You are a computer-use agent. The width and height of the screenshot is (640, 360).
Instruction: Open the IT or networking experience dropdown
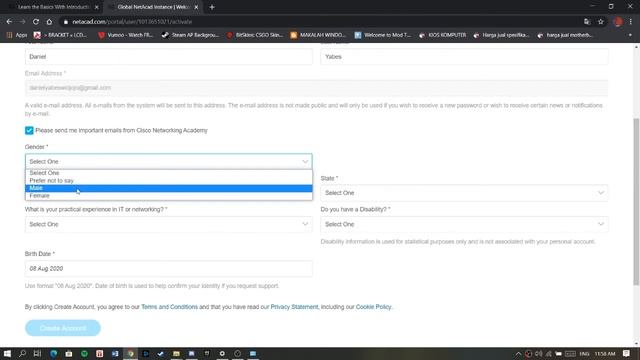pyautogui.click(x=169, y=224)
